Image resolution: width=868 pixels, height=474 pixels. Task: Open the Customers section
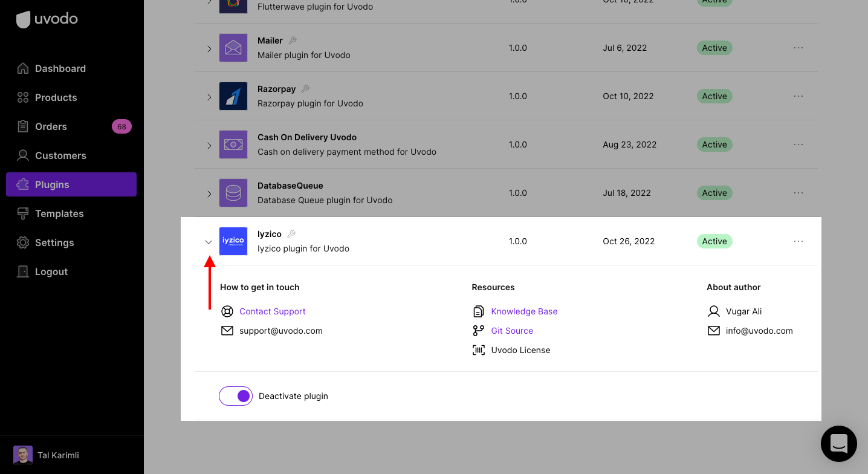point(71,155)
